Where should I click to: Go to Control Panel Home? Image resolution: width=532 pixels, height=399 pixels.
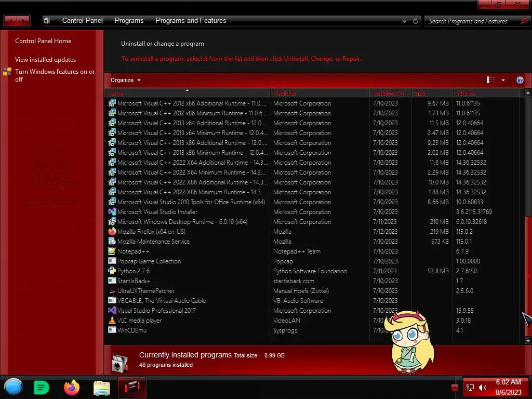click(x=43, y=41)
